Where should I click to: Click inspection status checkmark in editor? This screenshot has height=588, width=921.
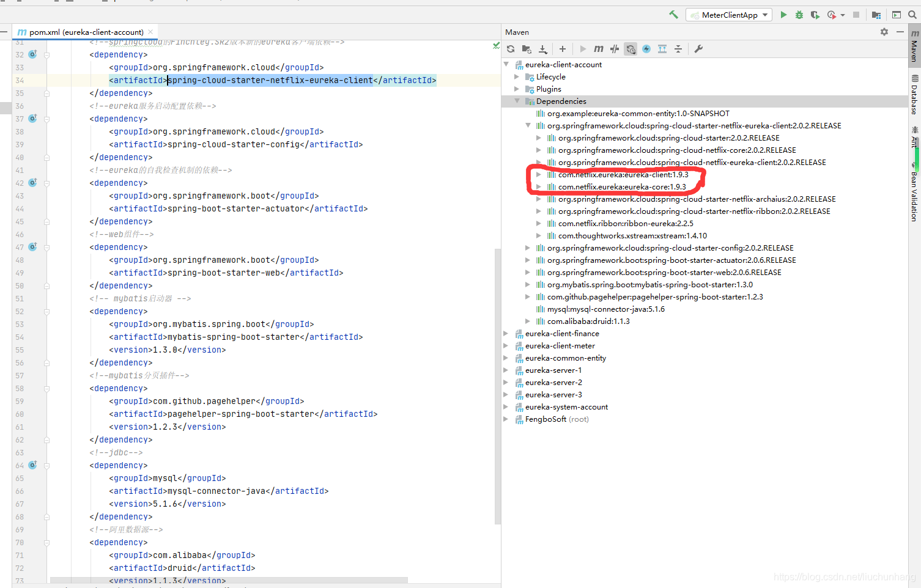[x=496, y=45]
